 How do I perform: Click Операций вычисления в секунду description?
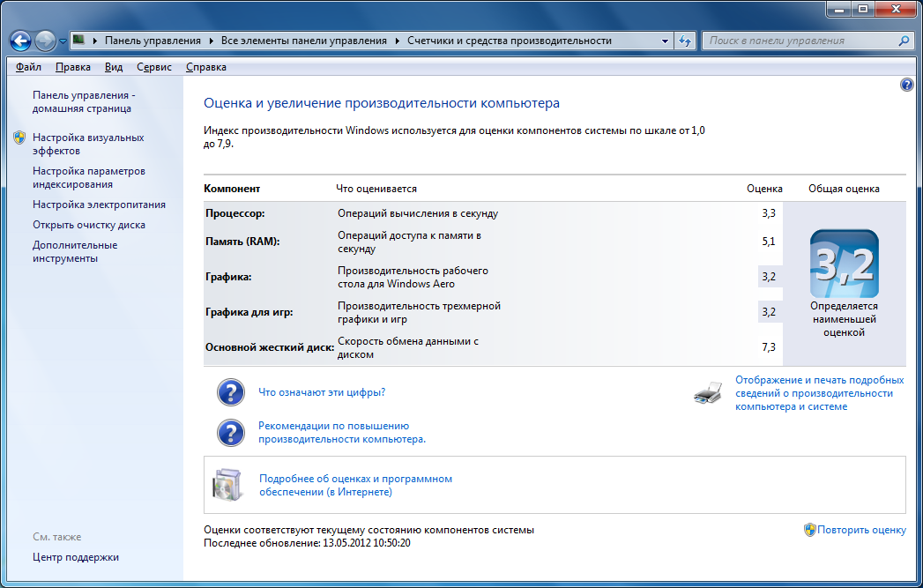point(418,213)
